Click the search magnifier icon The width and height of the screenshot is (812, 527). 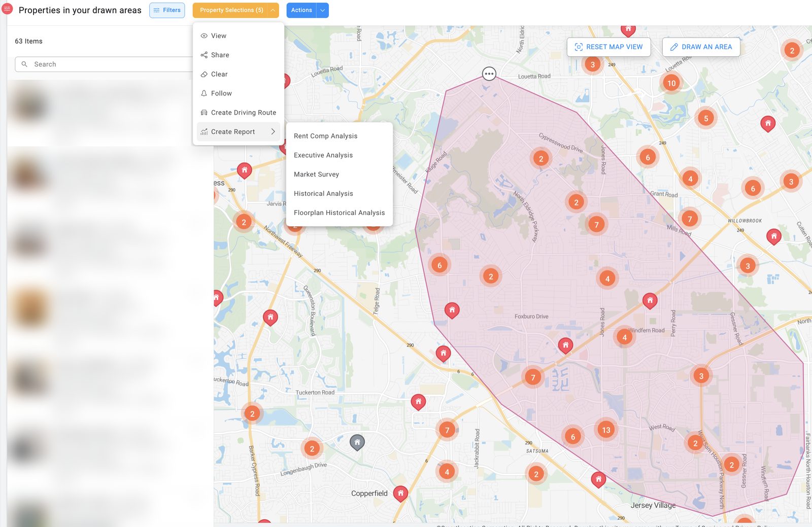24,64
